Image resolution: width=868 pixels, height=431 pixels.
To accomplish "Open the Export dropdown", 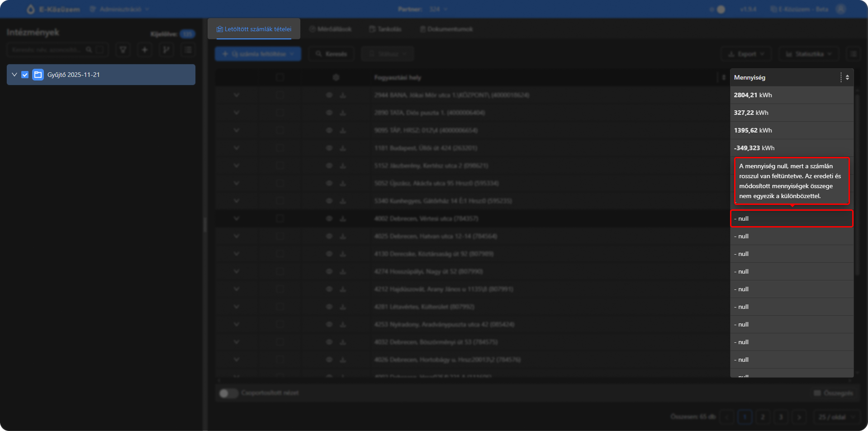I will point(746,54).
